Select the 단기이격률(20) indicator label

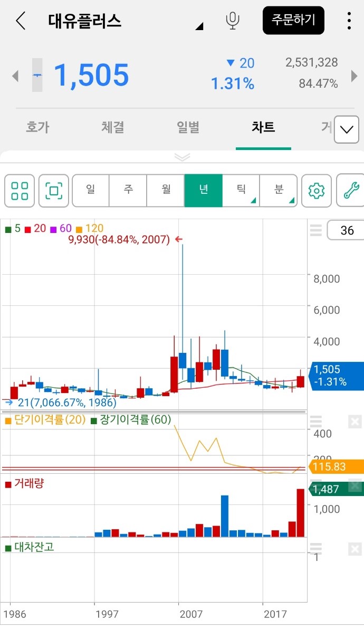(45, 419)
